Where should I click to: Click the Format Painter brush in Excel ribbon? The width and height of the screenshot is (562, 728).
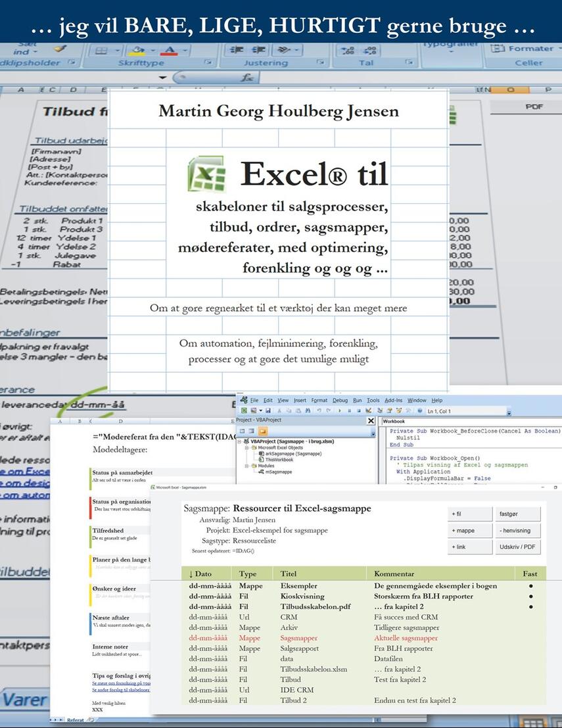[60, 48]
